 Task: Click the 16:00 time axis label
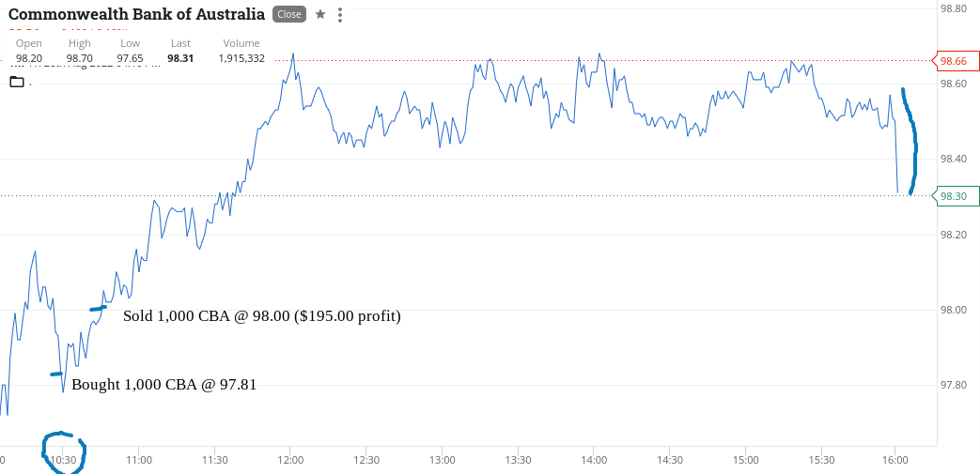tap(895, 460)
